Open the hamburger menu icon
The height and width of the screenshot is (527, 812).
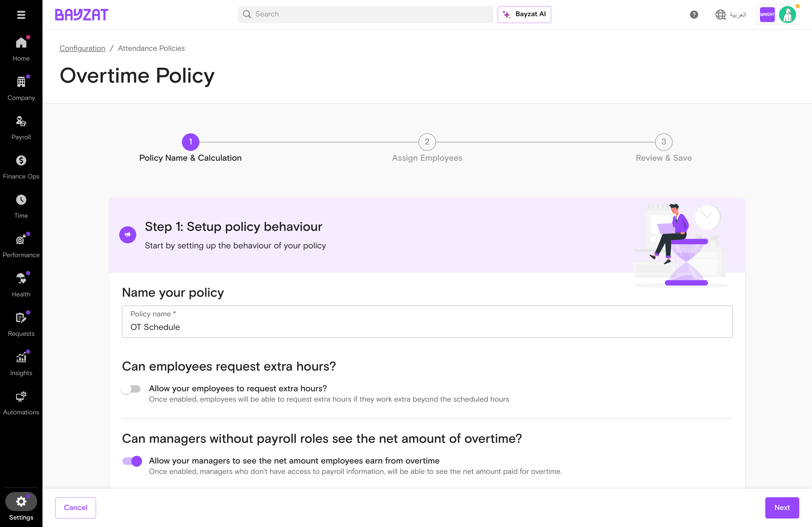[21, 15]
